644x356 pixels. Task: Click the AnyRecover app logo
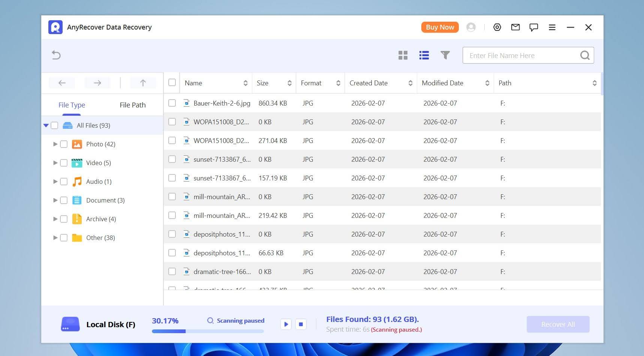tap(55, 27)
